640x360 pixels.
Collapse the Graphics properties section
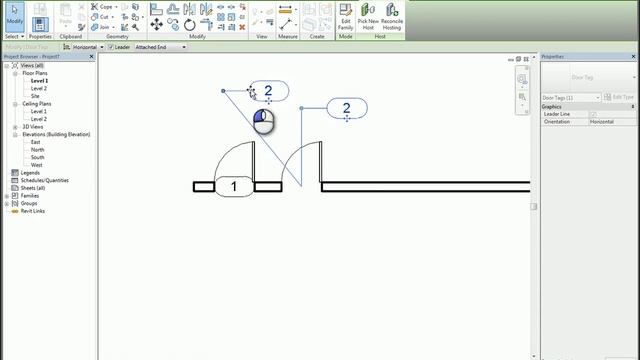[633, 107]
